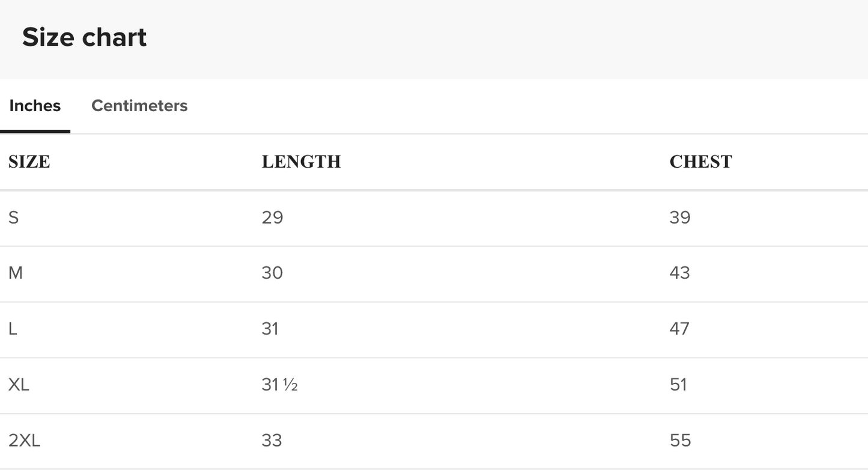Select the XL size row label
This screenshot has width=868, height=476.
coord(19,385)
